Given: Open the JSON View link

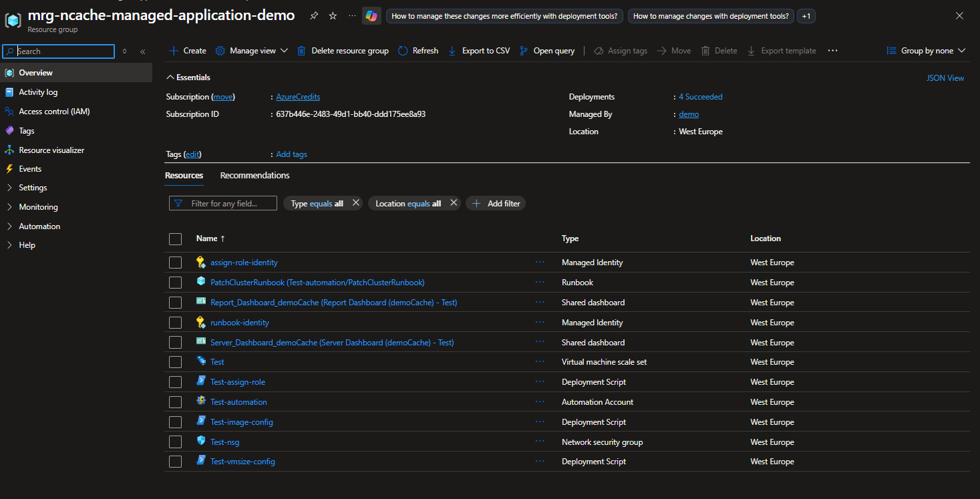Looking at the screenshot, I should pyautogui.click(x=945, y=78).
